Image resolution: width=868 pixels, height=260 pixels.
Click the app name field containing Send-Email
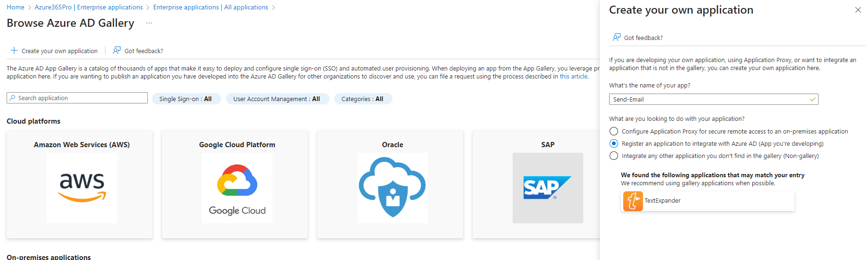(x=714, y=99)
